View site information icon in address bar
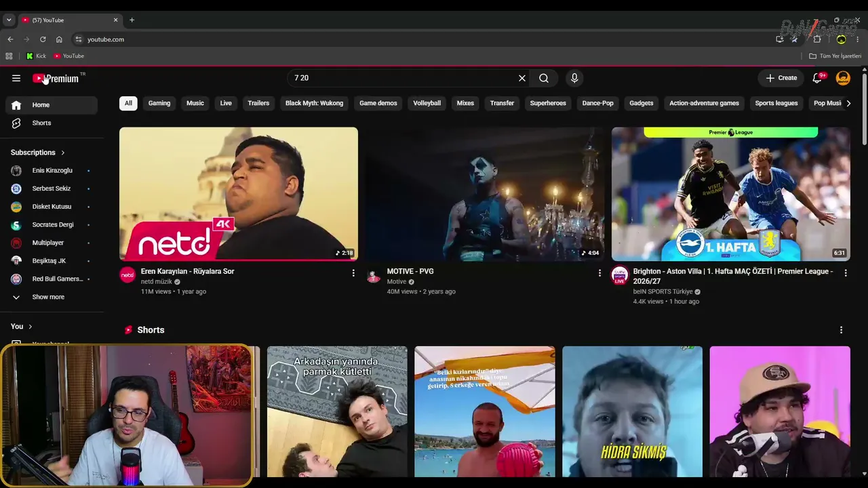The width and height of the screenshot is (868, 488). (79, 39)
